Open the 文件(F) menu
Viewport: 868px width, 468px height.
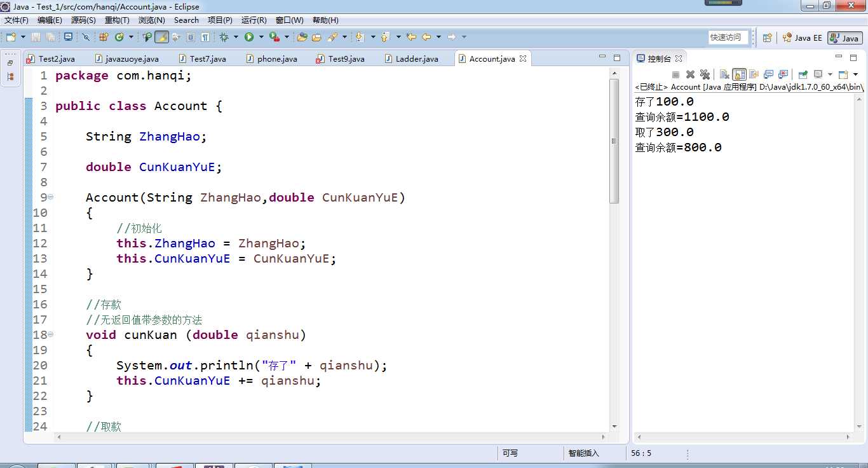click(x=17, y=20)
